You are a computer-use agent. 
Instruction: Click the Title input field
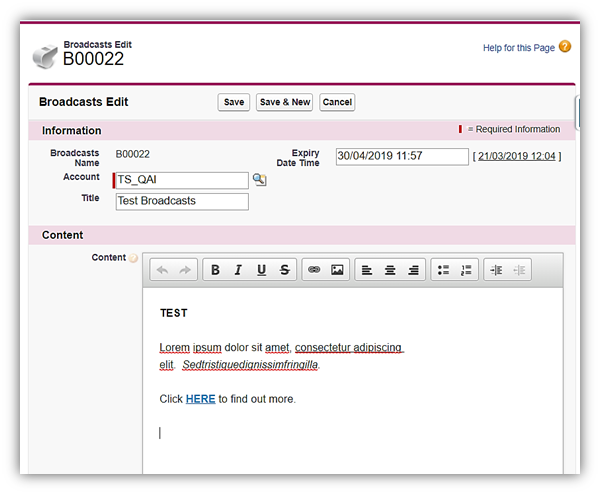[x=181, y=201]
